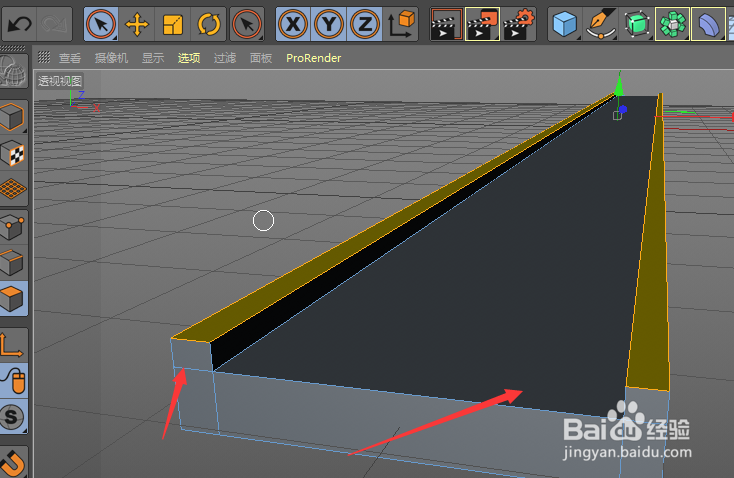Screen dimensions: 734x478
Task: Toggle Tweak mouse mode icon
Action: point(14,381)
